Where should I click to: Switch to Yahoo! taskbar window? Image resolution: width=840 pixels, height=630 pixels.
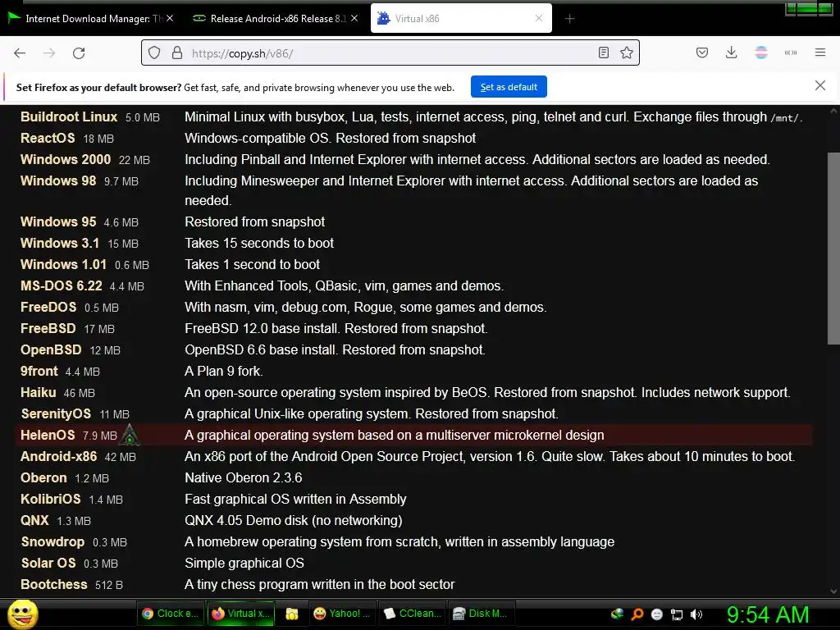[342, 614]
